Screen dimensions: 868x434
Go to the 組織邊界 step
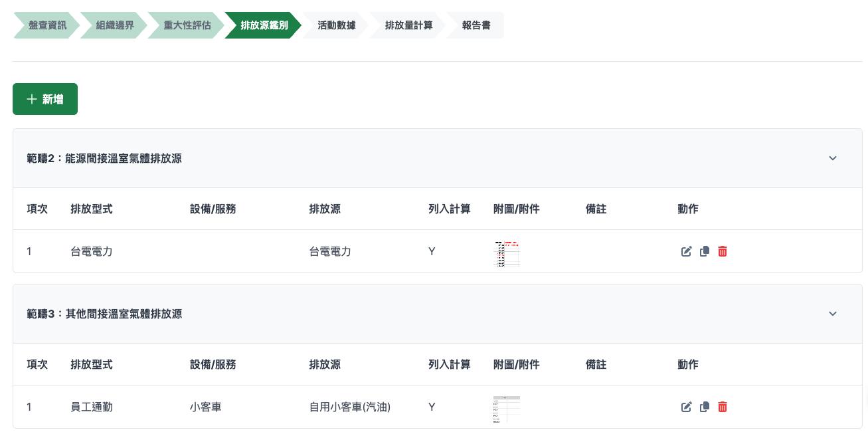tap(115, 25)
